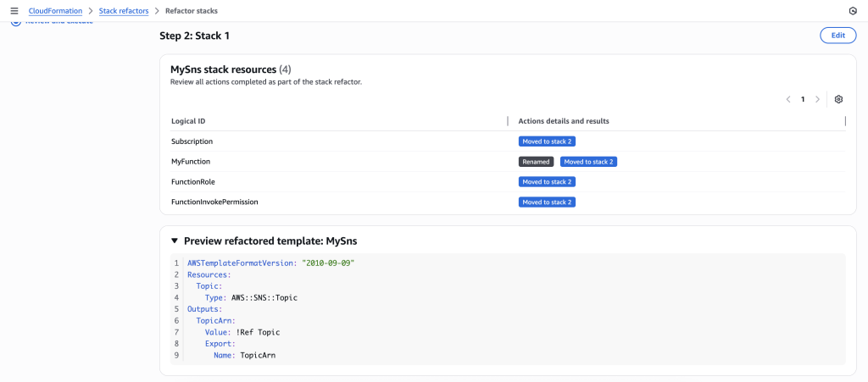Click the Type: AWS::SNS::Topic template line
868x382 pixels.
coord(251,297)
